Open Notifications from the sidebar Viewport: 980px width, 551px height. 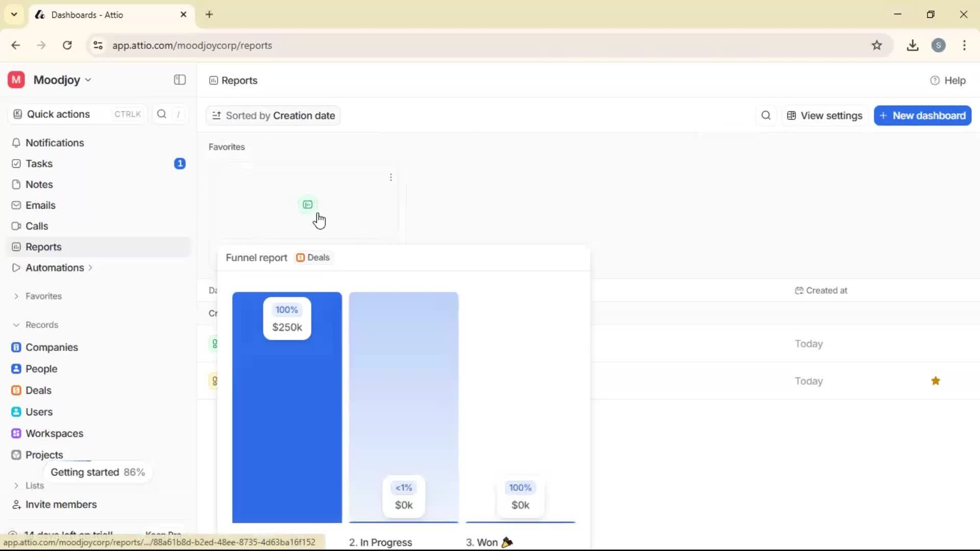coord(54,143)
